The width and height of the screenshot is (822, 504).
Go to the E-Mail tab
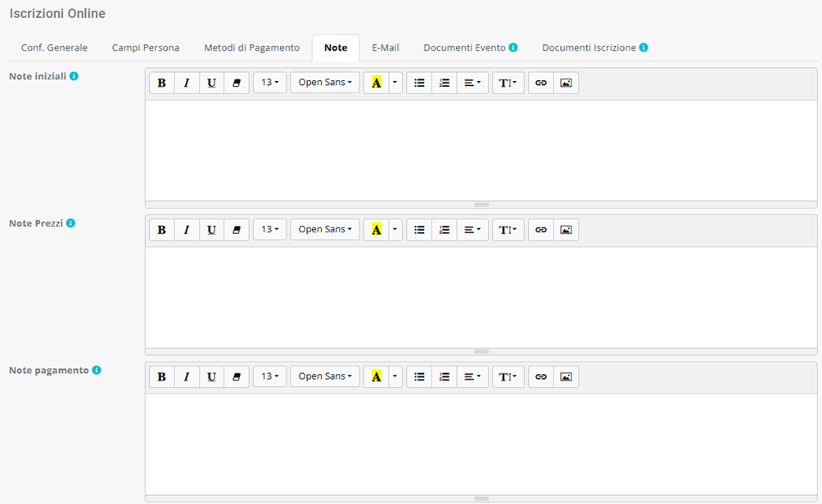click(x=385, y=47)
